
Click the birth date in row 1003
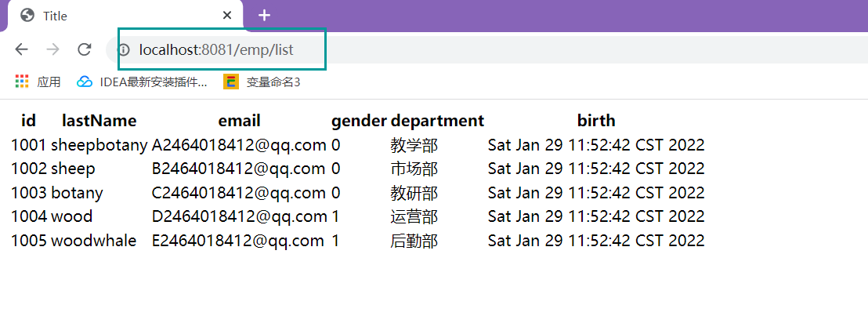pos(596,193)
